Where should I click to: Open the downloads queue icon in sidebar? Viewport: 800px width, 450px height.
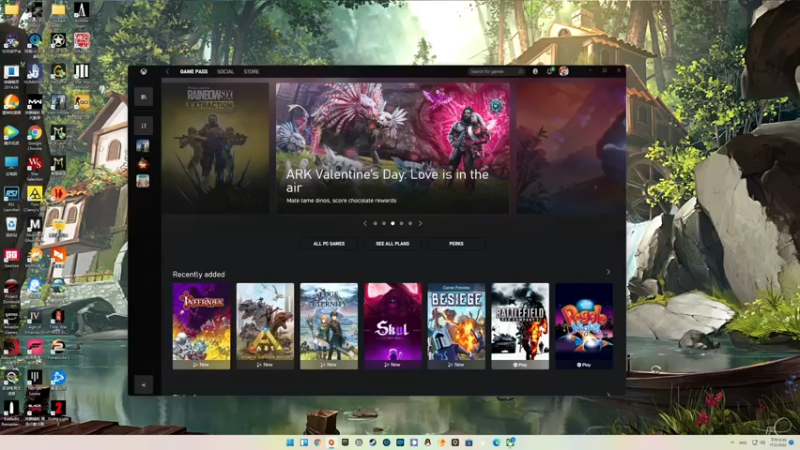click(143, 126)
